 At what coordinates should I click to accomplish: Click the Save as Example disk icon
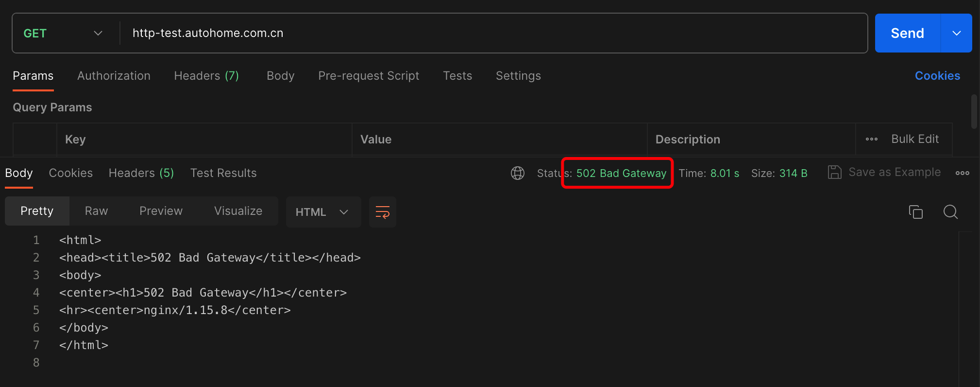click(x=834, y=173)
